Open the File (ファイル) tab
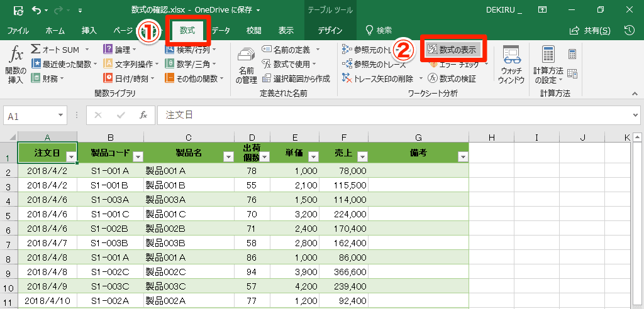The height and width of the screenshot is (309, 644). point(18,30)
